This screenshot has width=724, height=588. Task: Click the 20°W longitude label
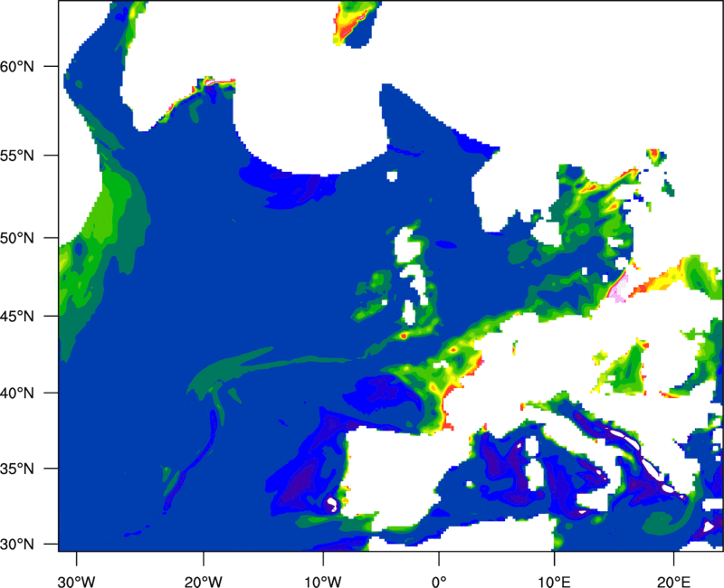[x=204, y=582]
